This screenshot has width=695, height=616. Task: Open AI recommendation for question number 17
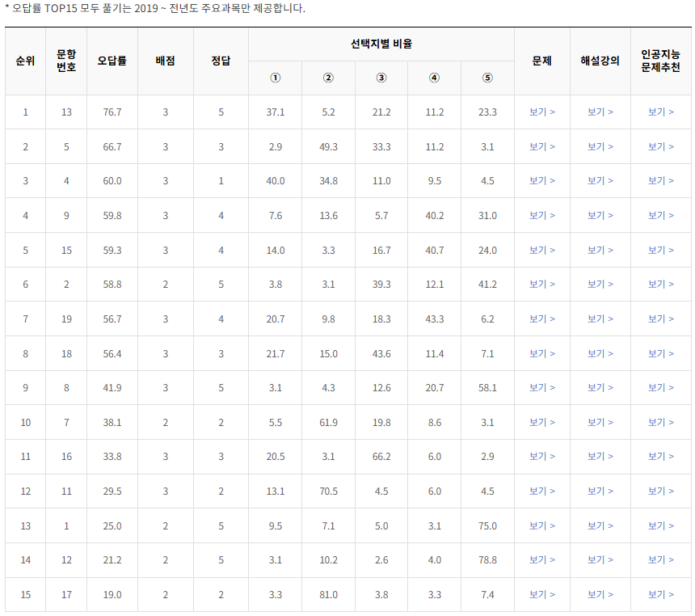[662, 594]
